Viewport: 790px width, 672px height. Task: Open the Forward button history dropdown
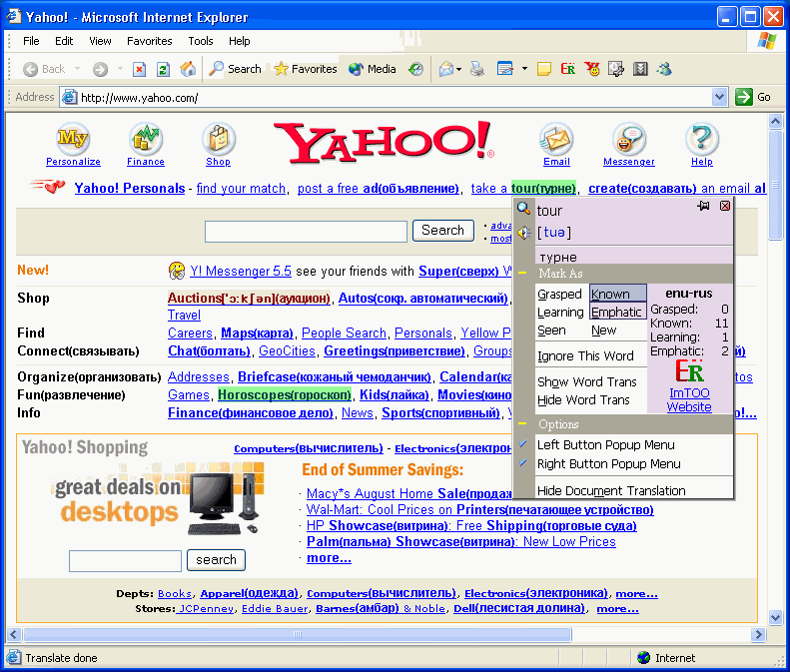(x=120, y=69)
